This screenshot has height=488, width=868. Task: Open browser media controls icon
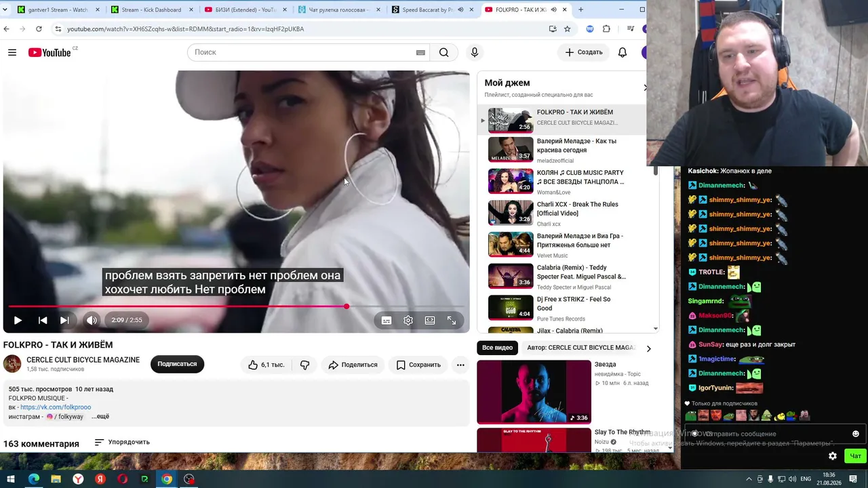[x=631, y=29]
